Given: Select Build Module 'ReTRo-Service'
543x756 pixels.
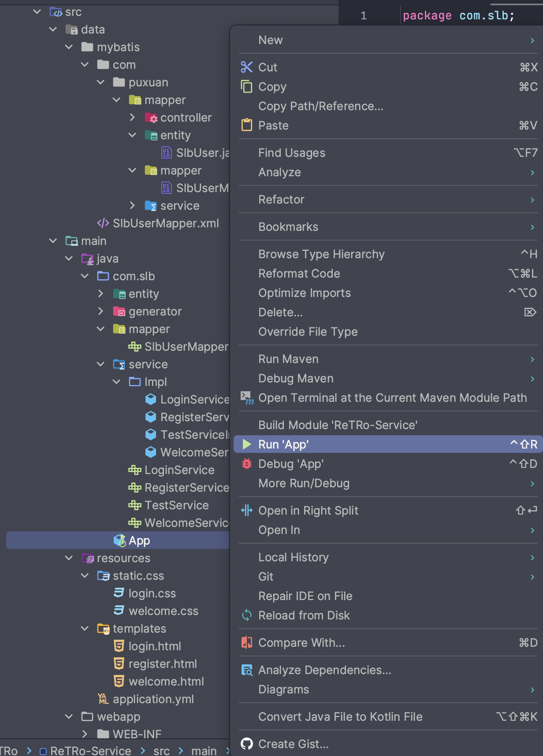Looking at the screenshot, I should (388, 425).
